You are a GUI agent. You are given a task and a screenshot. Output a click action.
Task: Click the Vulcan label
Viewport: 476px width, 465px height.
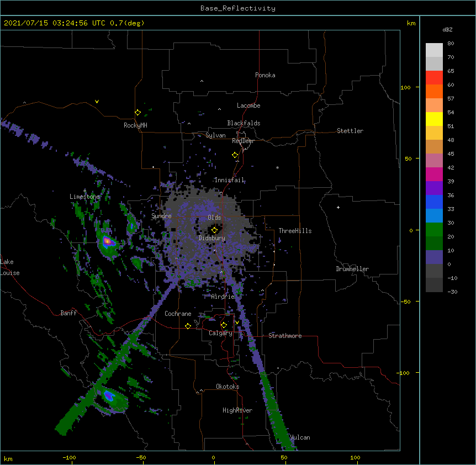click(300, 437)
